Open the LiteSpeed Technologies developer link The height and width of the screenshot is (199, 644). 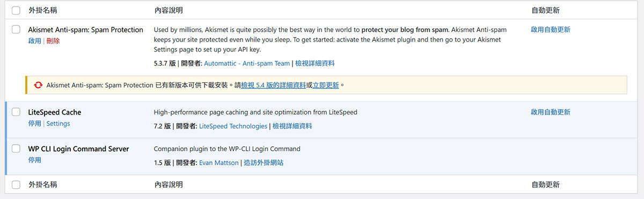pyautogui.click(x=233, y=126)
